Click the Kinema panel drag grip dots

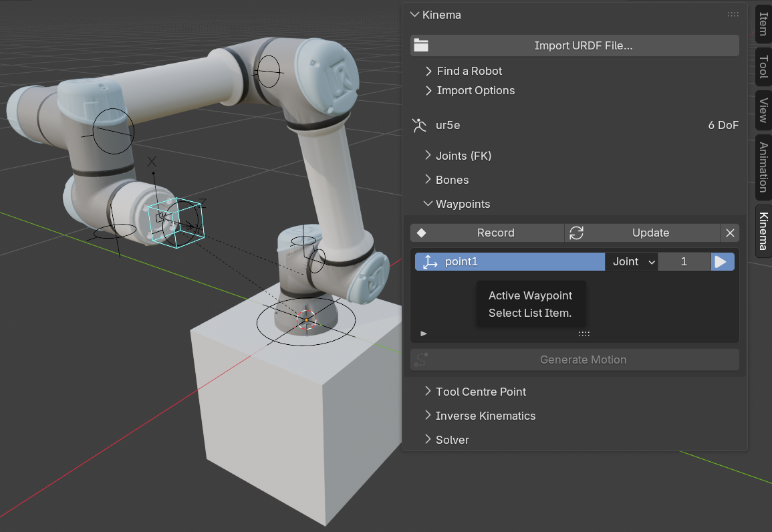733,14
